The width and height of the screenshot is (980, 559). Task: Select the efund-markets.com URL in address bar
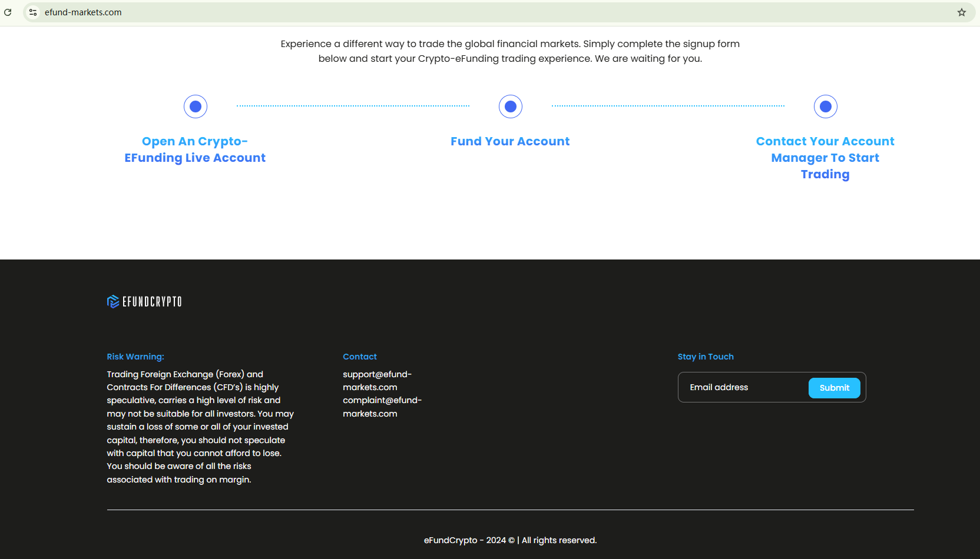click(x=83, y=12)
